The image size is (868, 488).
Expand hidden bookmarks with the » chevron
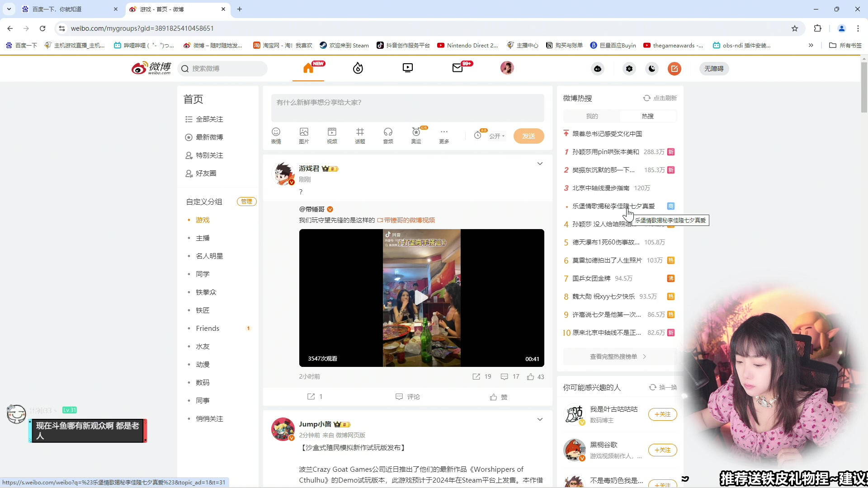811,45
